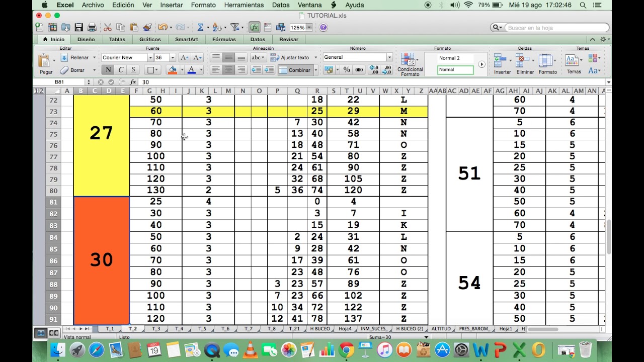Expand the Rellenar fill dropdown arrow
Viewport: 644px width, 362px height.
click(x=94, y=57)
